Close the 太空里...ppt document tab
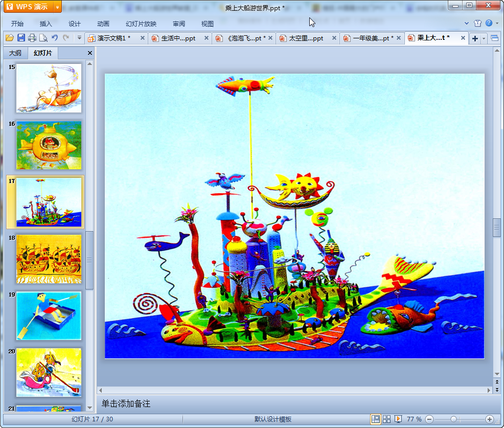504x428 pixels. 334,38
